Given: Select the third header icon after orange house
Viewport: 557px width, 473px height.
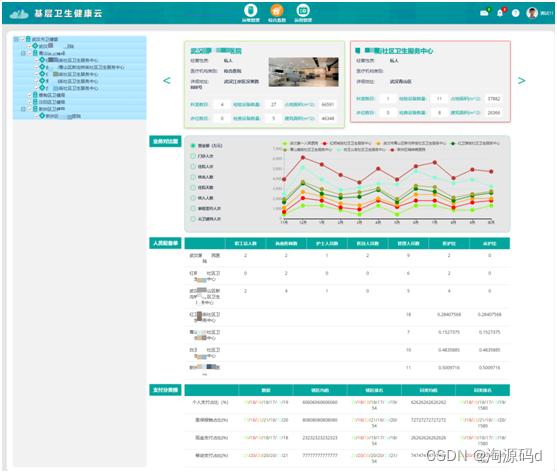Looking at the screenshot, I should [303, 10].
